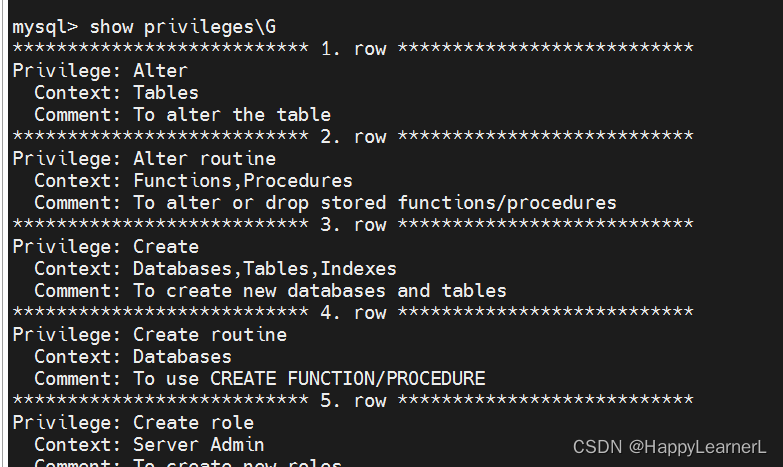Viewport: 783px width, 467px height.
Task: Click 'Context: Server Admin' line
Action: point(149,445)
